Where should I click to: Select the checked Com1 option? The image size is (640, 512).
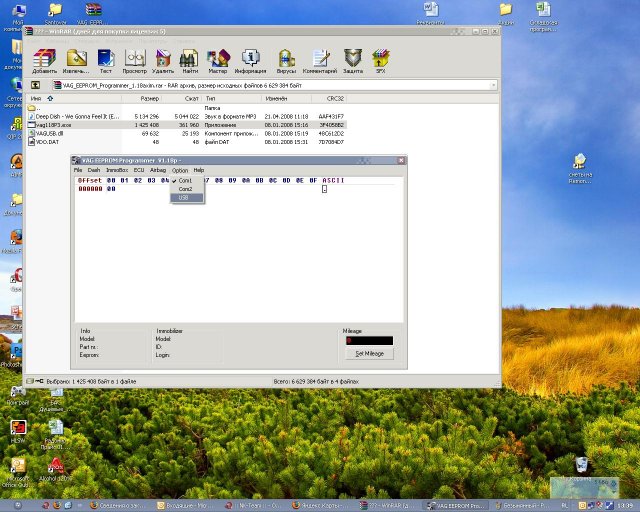click(187, 180)
